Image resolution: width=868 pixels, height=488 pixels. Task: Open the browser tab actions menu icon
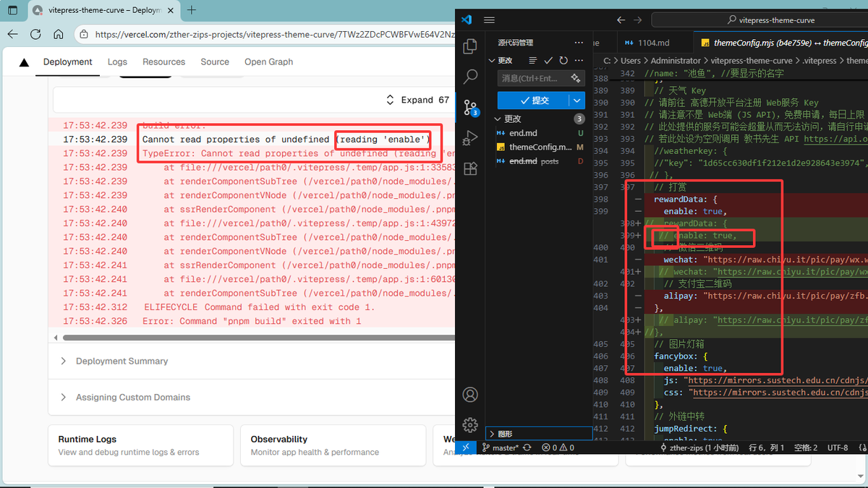pos(12,10)
